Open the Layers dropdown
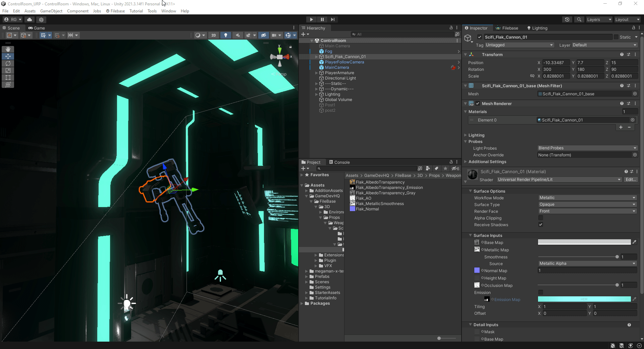 click(599, 19)
